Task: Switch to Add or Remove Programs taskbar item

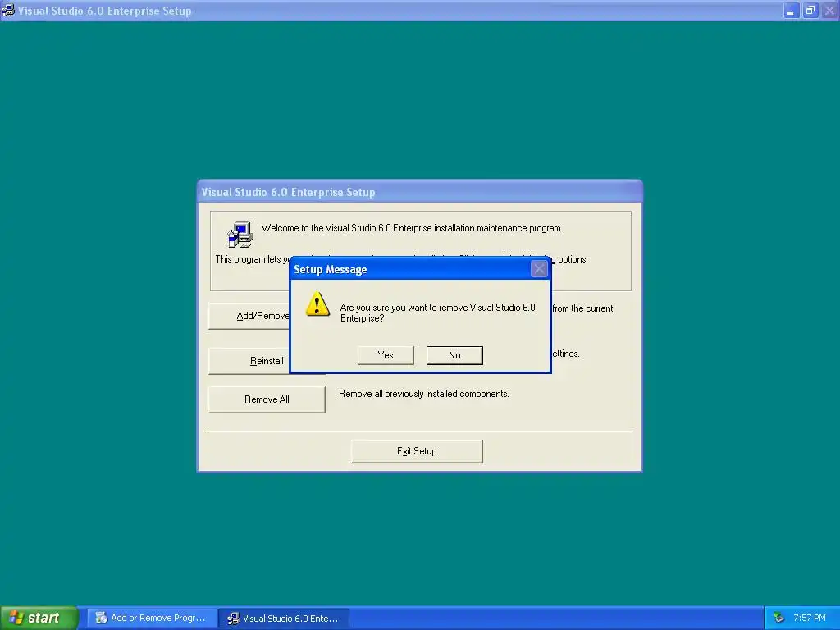Action: point(152,619)
